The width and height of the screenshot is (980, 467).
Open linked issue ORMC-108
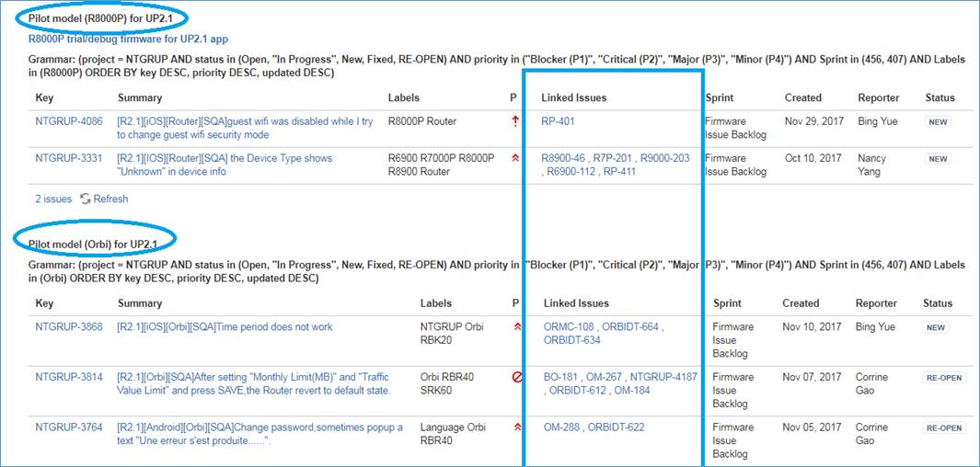pyautogui.click(x=570, y=326)
